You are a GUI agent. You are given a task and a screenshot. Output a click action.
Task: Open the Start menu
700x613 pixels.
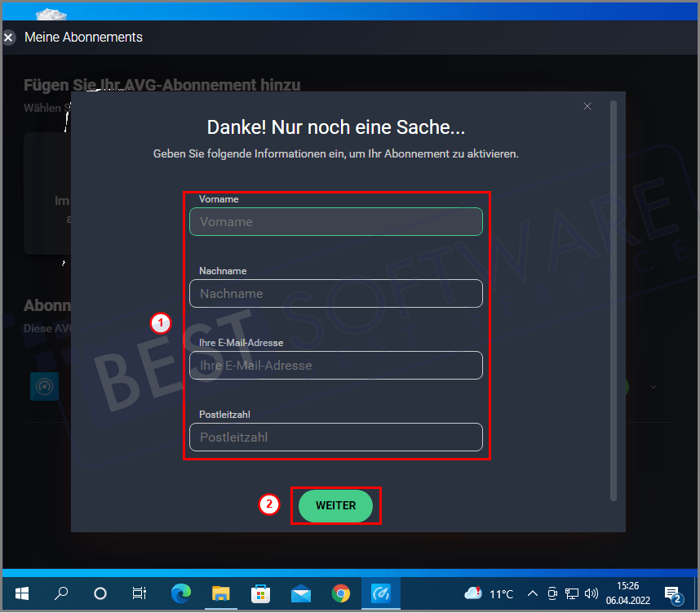click(21, 593)
